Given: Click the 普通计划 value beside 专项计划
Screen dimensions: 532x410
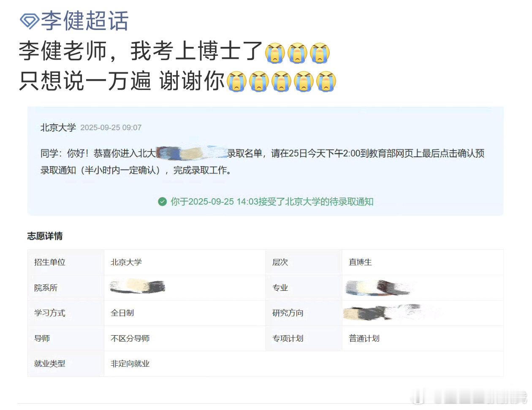Looking at the screenshot, I should click(364, 338).
